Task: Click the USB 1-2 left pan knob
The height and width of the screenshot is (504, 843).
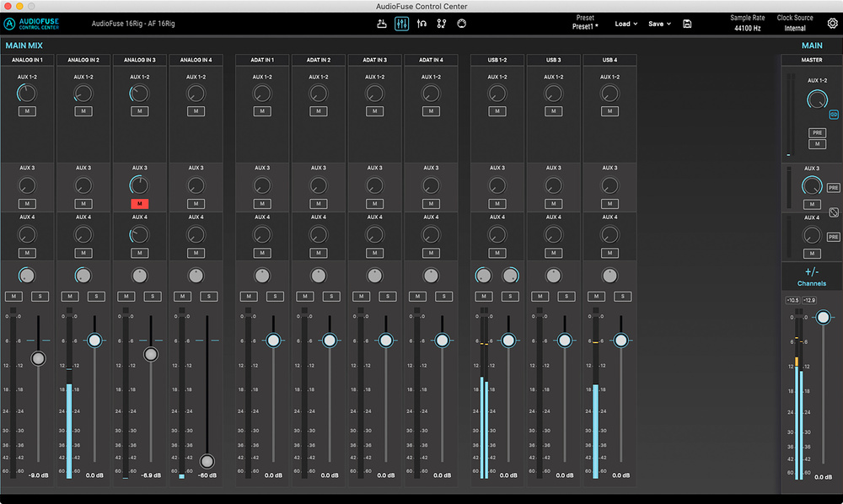Action: (x=483, y=275)
